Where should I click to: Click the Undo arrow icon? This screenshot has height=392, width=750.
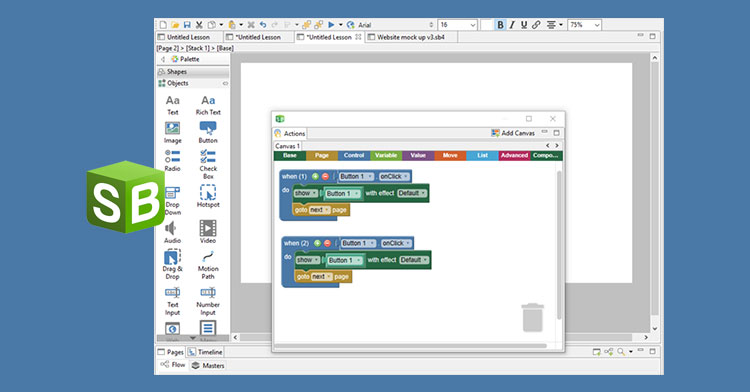click(263, 25)
